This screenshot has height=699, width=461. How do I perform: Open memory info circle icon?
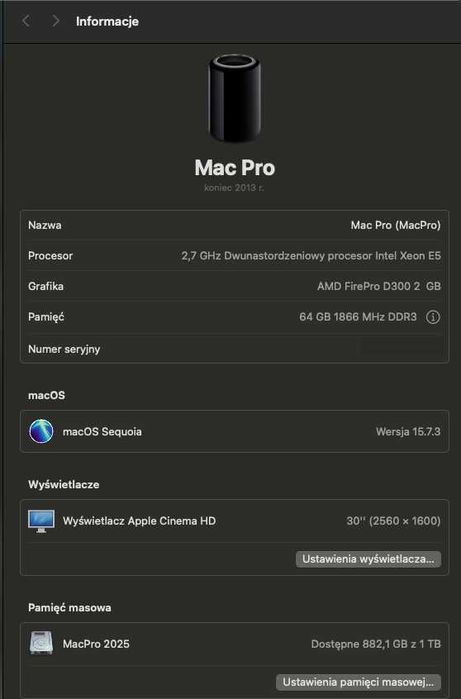tap(432, 317)
